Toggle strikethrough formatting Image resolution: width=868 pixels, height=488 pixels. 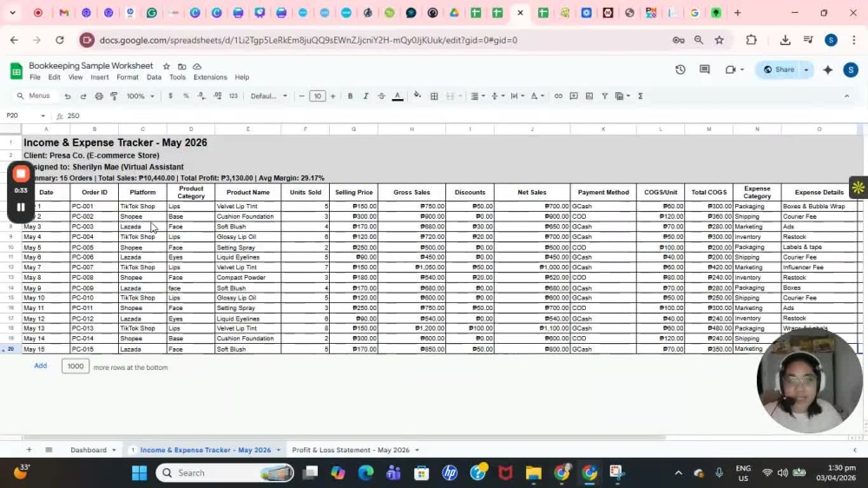(381, 96)
